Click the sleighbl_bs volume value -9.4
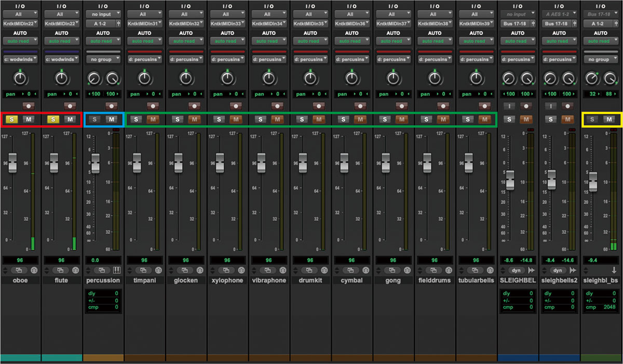The height and width of the screenshot is (364, 623). click(x=593, y=260)
